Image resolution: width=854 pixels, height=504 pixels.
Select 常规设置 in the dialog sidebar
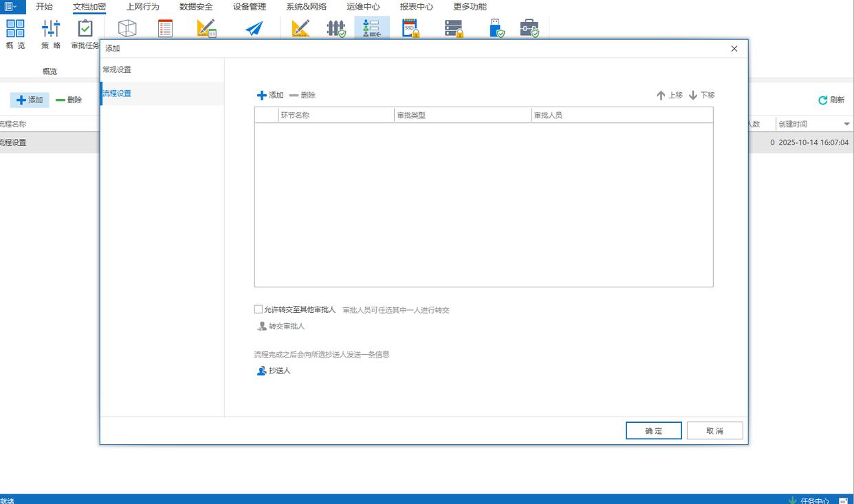pos(117,69)
